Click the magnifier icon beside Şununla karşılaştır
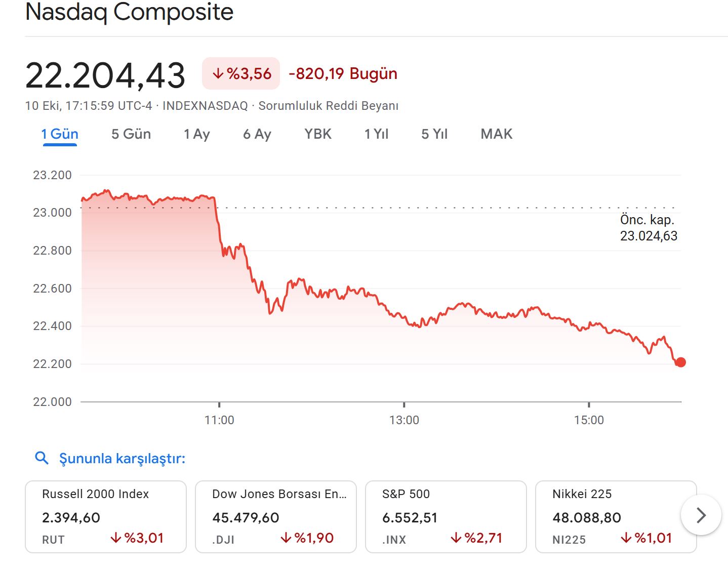 click(x=42, y=459)
